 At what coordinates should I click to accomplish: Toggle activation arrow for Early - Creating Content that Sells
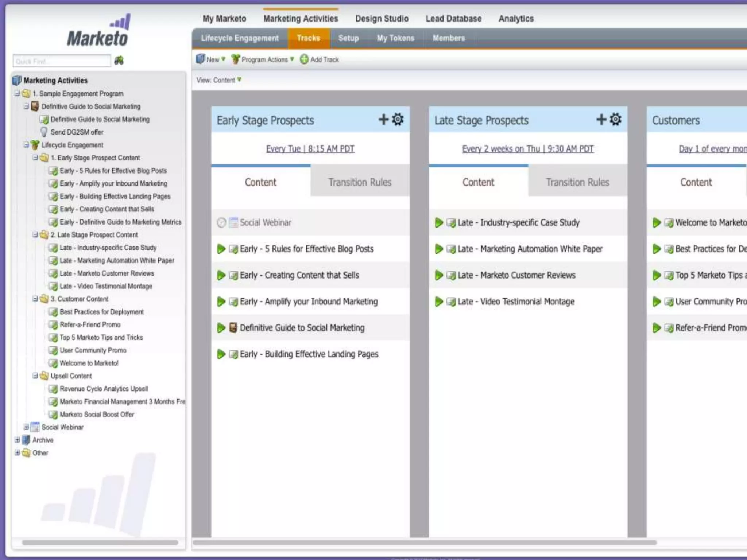click(221, 275)
